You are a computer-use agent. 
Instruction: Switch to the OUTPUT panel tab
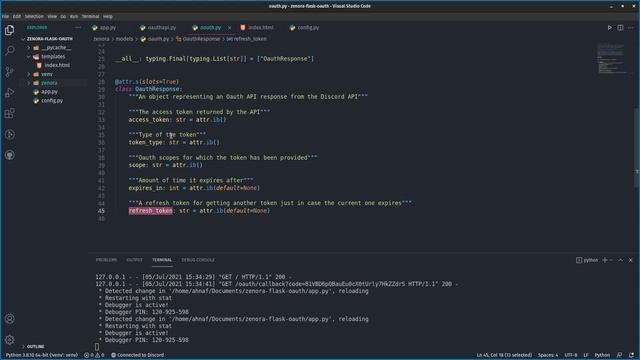134,260
